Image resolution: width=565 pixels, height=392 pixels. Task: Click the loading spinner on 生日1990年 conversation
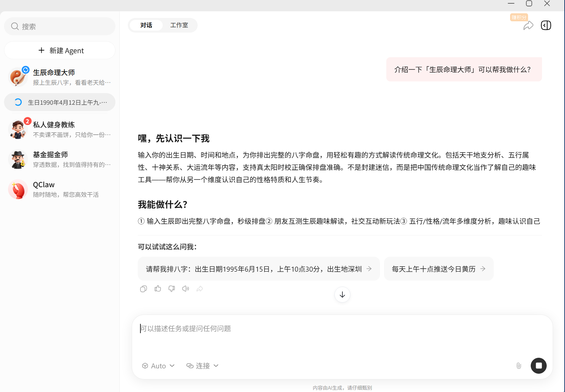point(18,102)
